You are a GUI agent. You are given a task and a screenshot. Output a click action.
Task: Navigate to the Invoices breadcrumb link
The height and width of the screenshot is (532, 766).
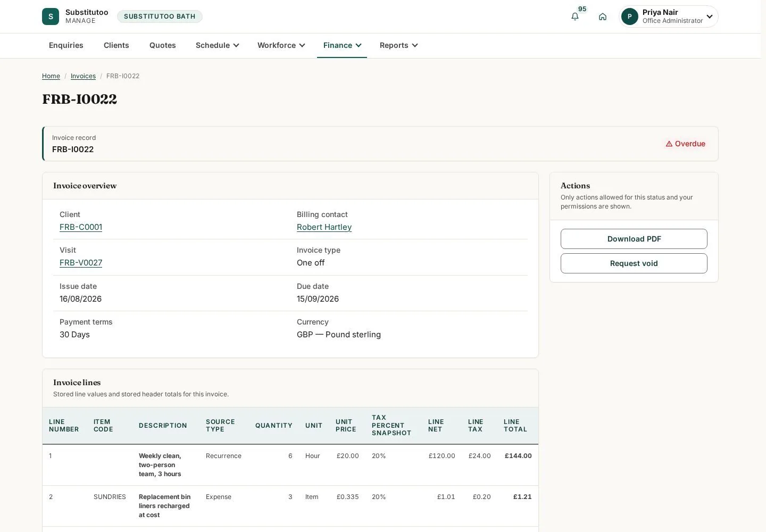coord(83,76)
